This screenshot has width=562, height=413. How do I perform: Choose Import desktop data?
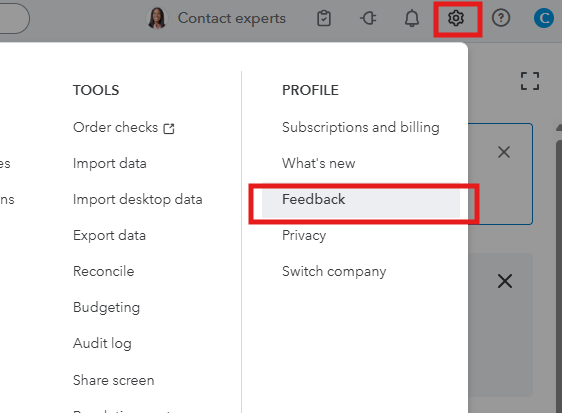pos(138,199)
